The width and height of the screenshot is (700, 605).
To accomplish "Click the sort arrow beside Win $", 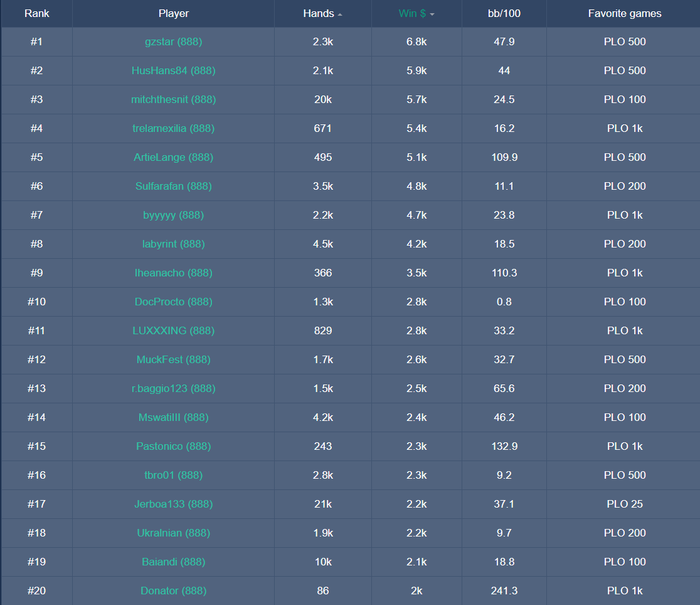I will coord(432,15).
